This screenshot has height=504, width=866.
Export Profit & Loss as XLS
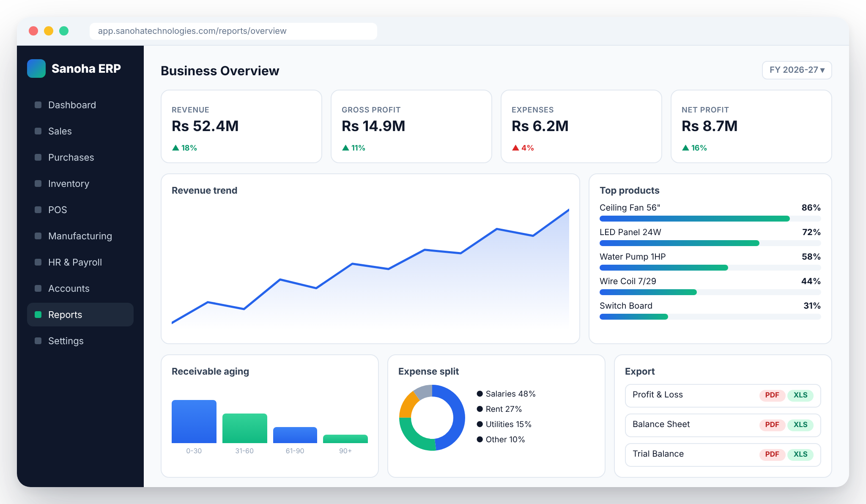point(800,395)
